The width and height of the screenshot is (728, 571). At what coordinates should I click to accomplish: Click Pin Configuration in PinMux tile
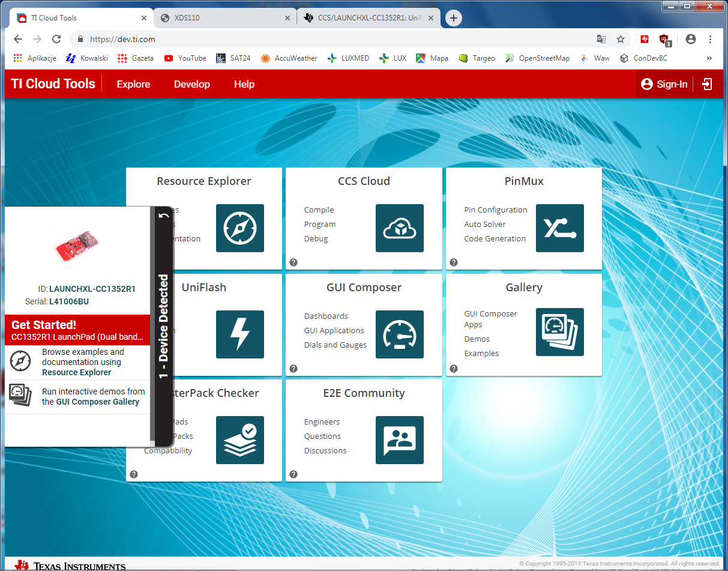[496, 210]
